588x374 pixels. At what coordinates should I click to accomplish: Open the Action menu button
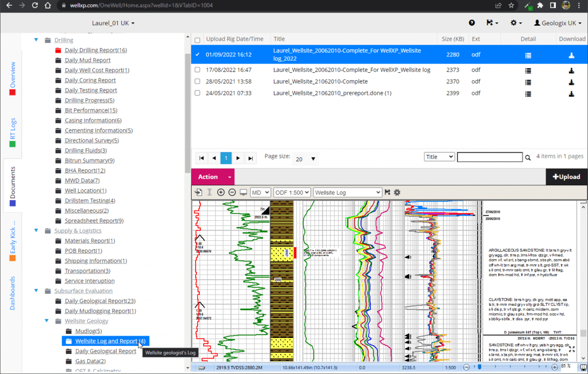click(x=213, y=177)
